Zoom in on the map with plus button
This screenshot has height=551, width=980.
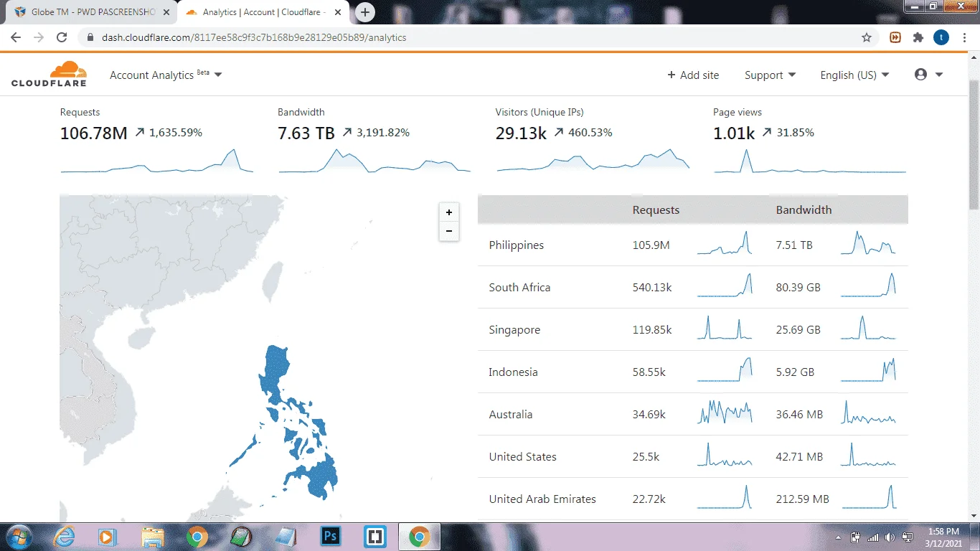pyautogui.click(x=449, y=212)
